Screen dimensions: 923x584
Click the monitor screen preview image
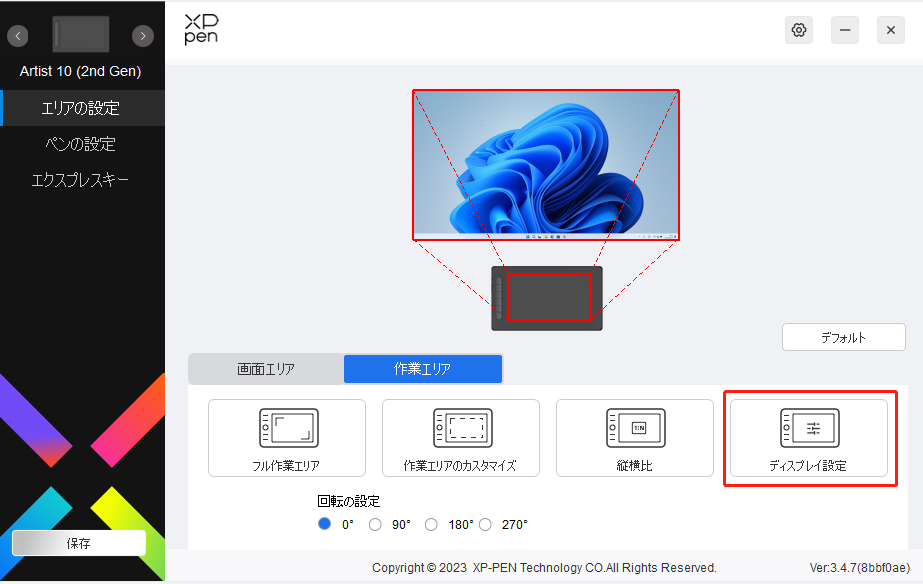pyautogui.click(x=546, y=165)
